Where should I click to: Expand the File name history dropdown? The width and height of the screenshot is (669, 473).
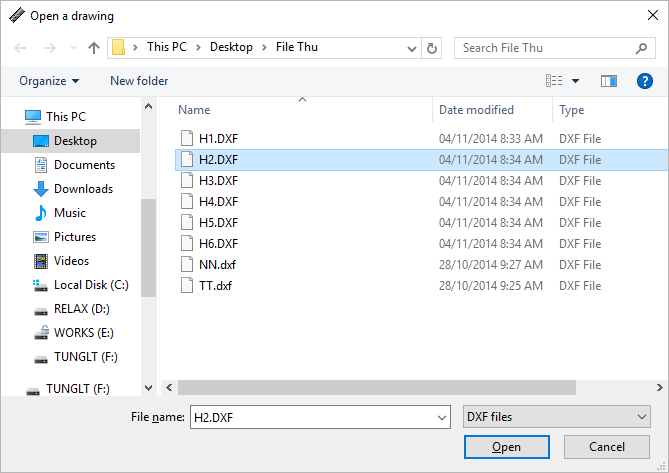(443, 416)
